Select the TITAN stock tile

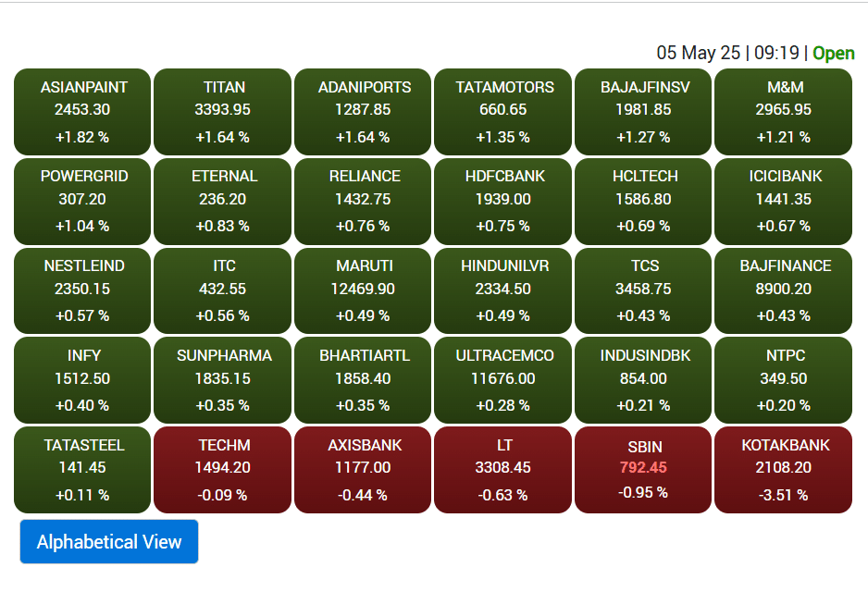[222, 112]
